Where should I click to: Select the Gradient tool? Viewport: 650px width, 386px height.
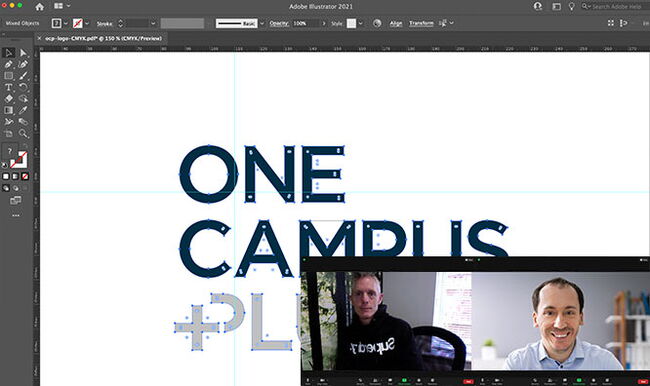click(8, 110)
